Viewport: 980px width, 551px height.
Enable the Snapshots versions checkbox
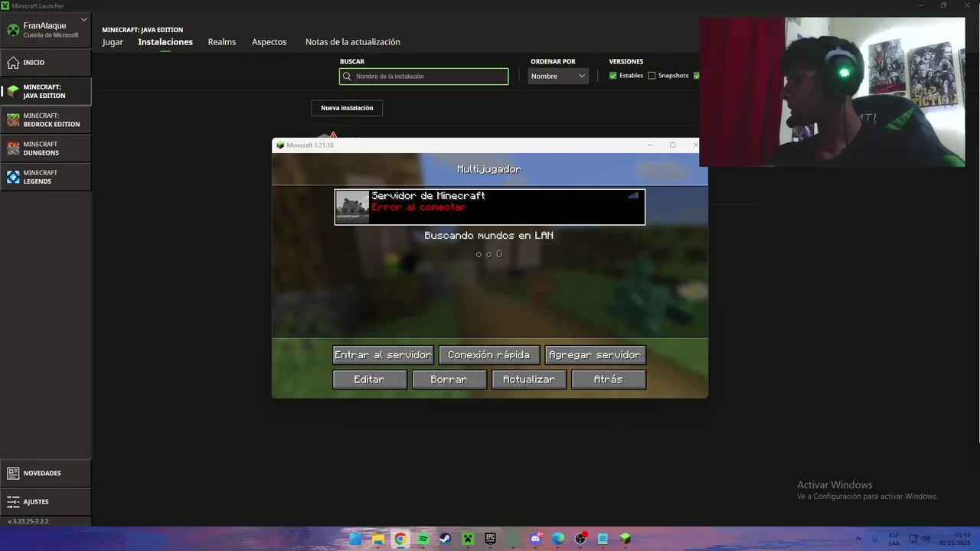pos(652,76)
